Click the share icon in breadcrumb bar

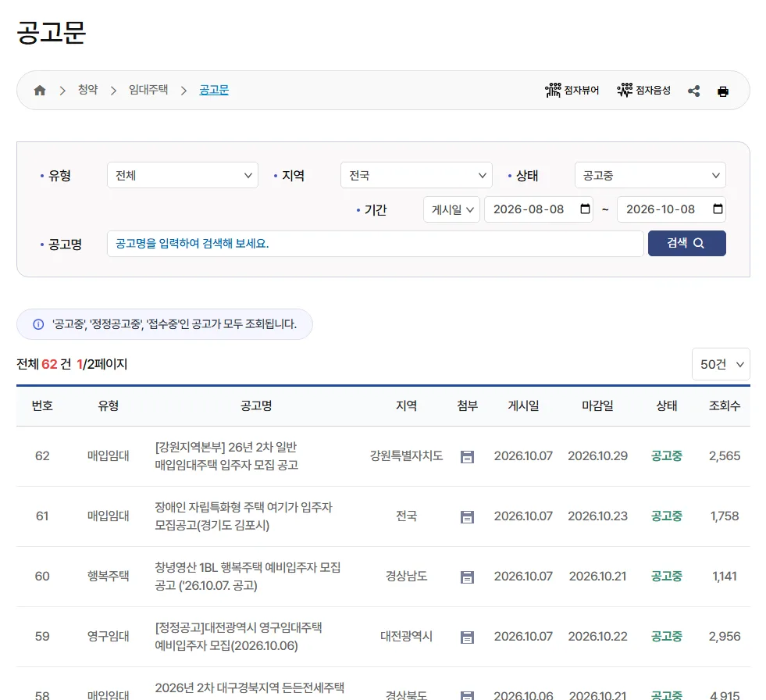point(693,91)
